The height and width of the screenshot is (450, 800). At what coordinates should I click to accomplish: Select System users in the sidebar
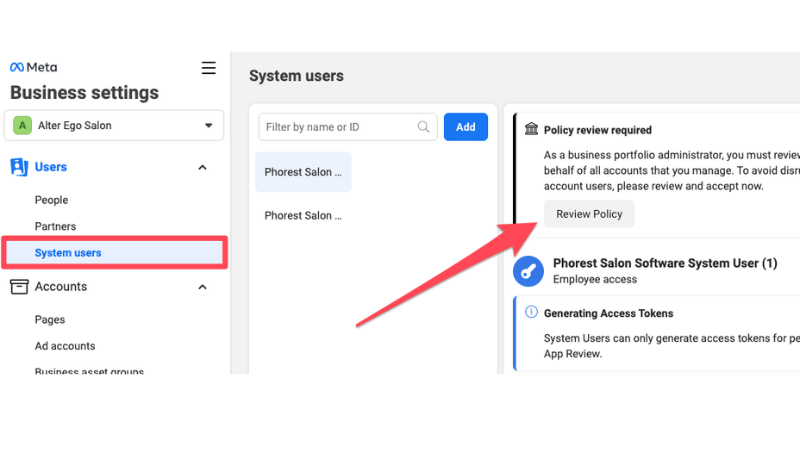68,253
